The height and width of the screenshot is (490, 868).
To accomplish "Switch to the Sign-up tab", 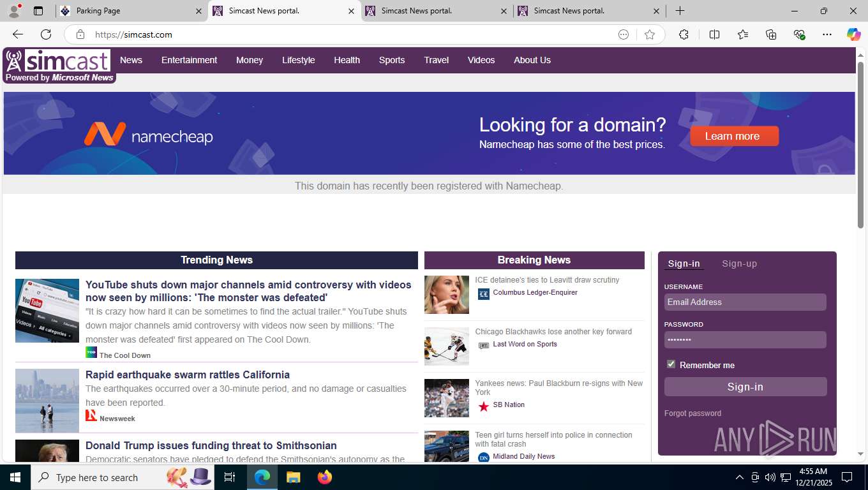I will 739,264.
